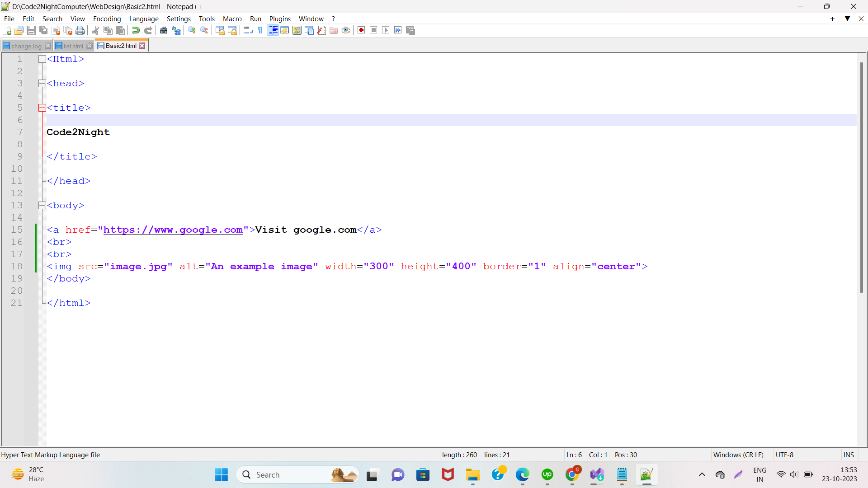
Task: Toggle show all characters (pilcrow icon)
Action: coord(260,30)
